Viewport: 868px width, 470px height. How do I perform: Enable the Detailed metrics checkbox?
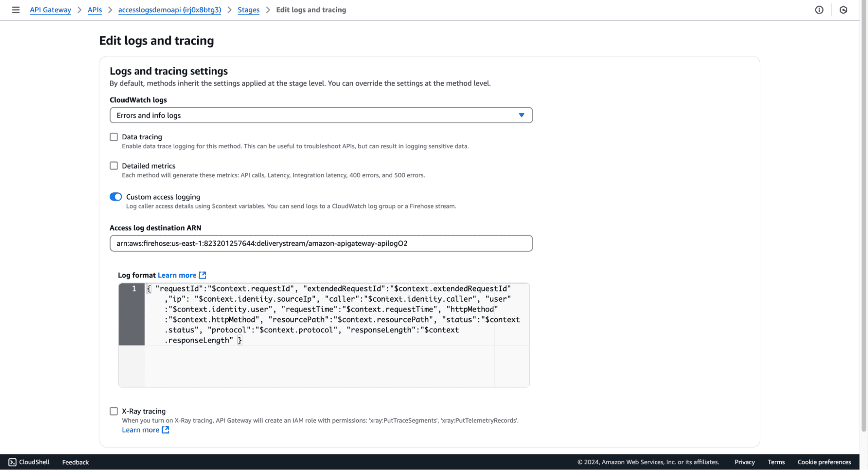(114, 165)
